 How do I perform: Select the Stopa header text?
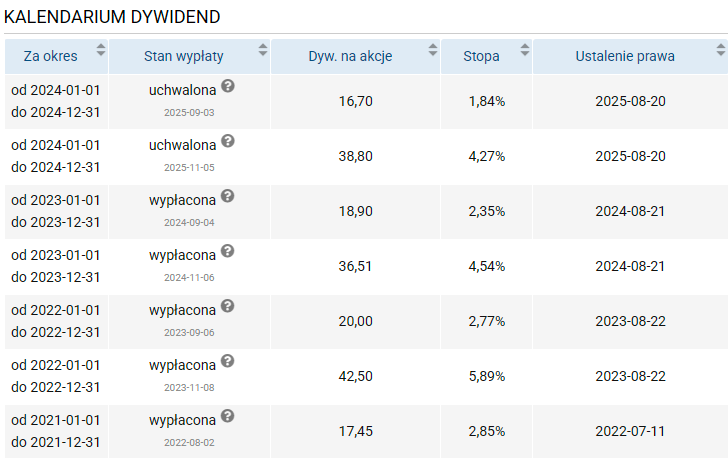pos(481,56)
